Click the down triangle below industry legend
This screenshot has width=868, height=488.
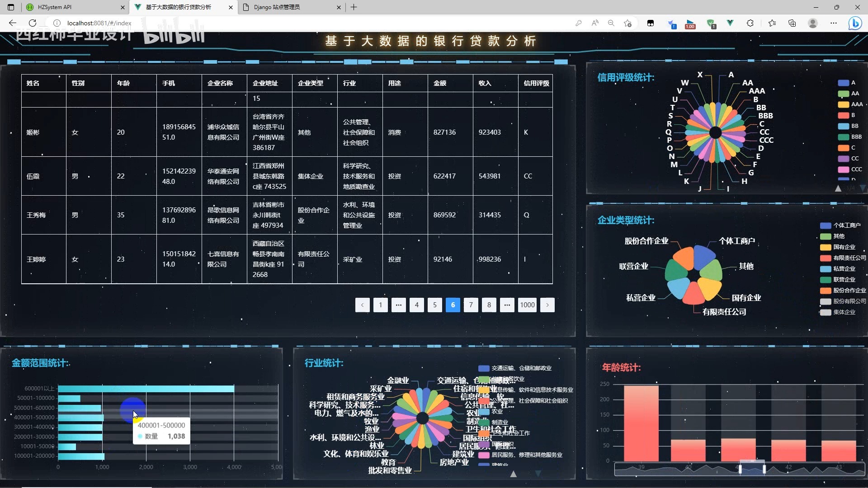click(x=538, y=474)
